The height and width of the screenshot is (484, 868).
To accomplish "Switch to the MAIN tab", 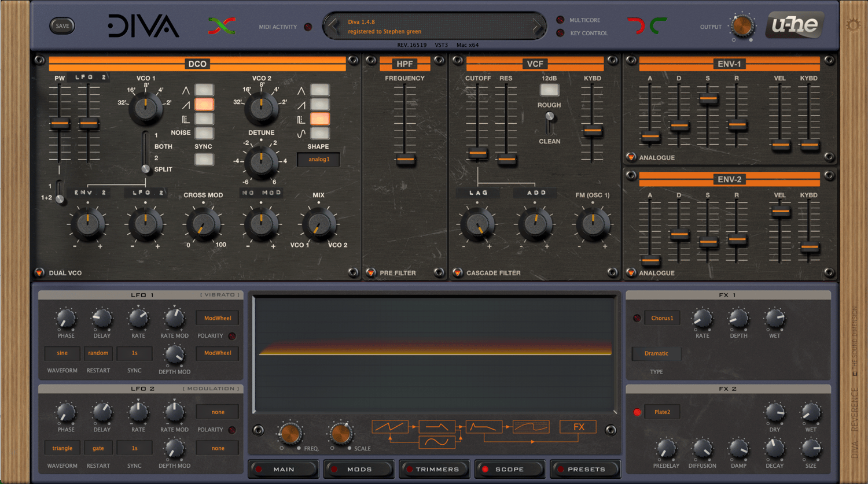I will point(284,469).
